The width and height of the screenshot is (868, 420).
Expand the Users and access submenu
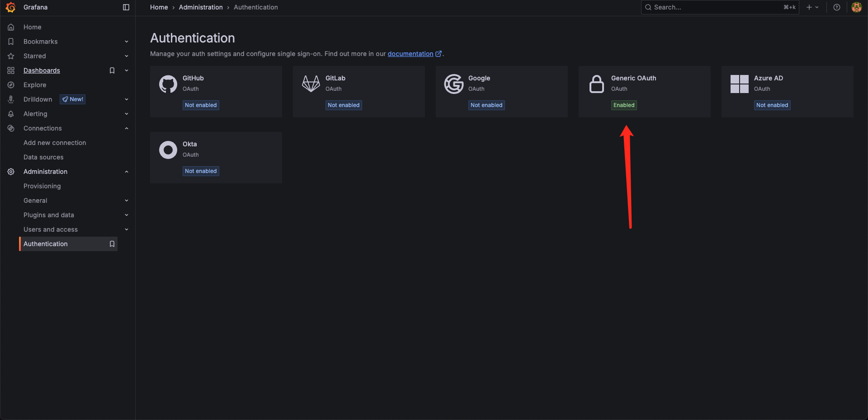pyautogui.click(x=127, y=229)
